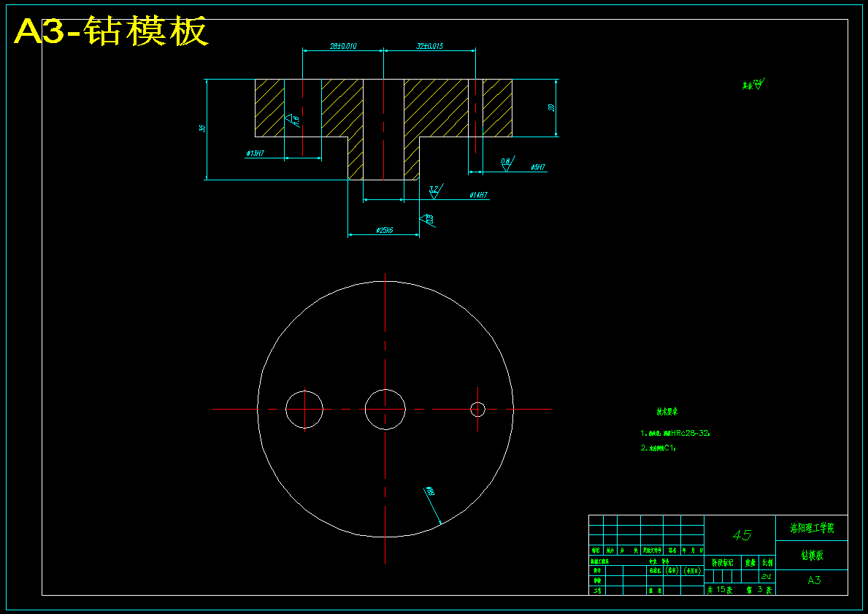Click drawing number "A3" in title block

pos(814,580)
